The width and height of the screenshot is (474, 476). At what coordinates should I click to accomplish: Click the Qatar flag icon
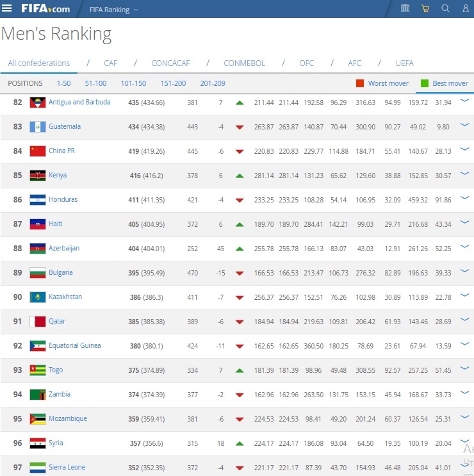(x=38, y=322)
